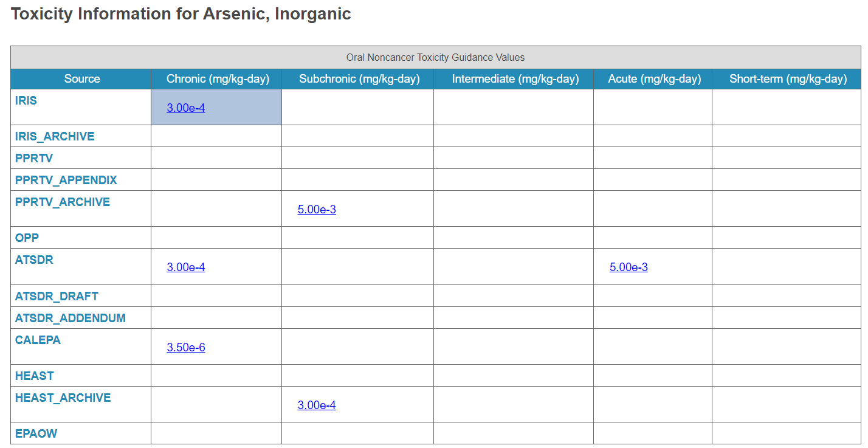This screenshot has height=448, width=868.
Task: Click the PPRTV_APPENDIX source label
Action: [x=66, y=181]
